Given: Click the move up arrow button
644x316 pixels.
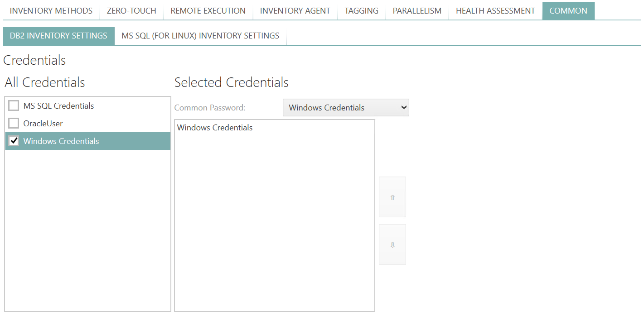Looking at the screenshot, I should point(392,196).
